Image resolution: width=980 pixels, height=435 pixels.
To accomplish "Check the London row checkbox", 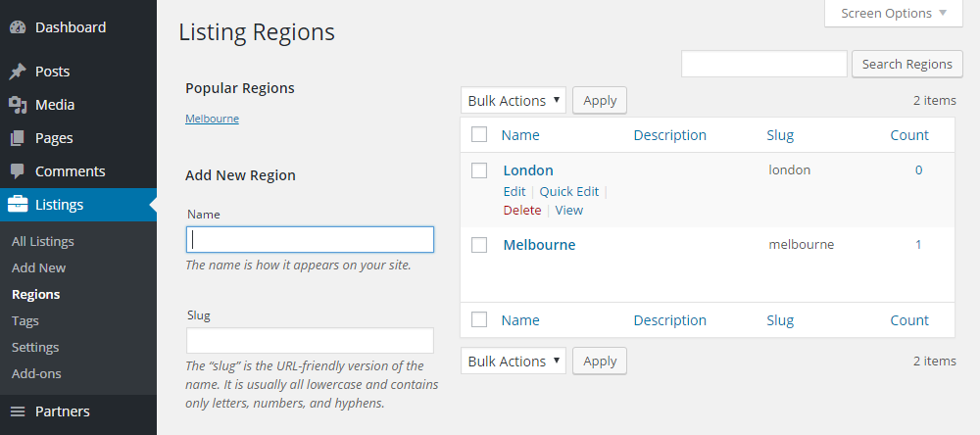I will 479,170.
